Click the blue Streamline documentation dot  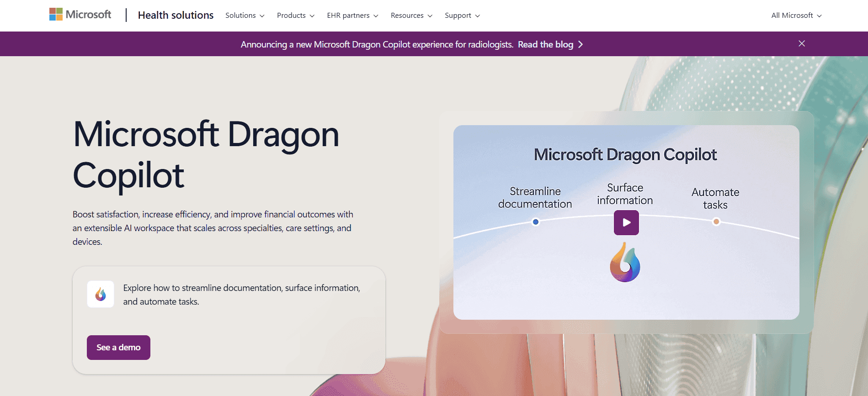click(536, 222)
